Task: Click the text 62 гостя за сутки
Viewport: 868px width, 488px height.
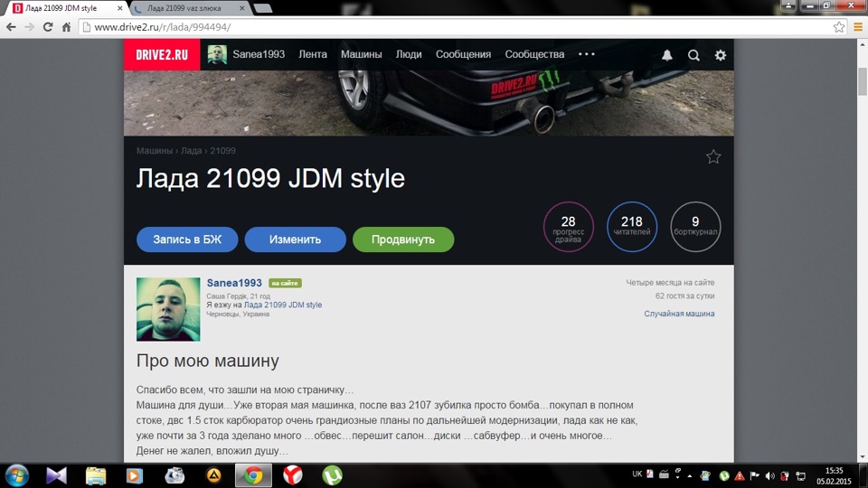Action: coord(684,296)
